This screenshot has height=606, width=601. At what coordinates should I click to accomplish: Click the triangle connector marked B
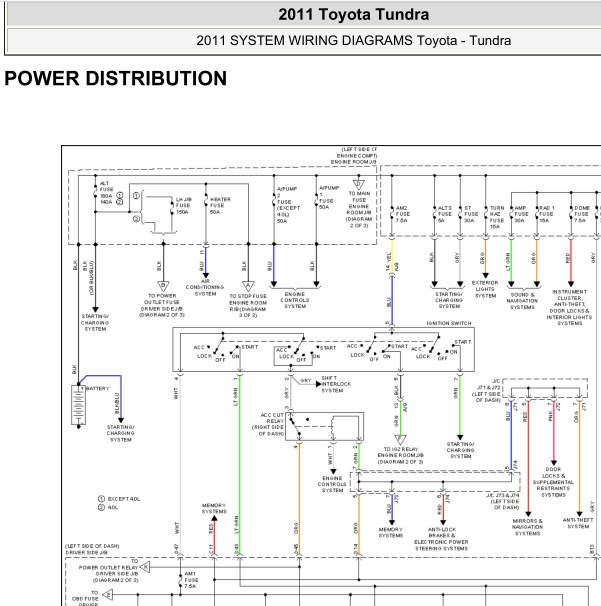163,286
